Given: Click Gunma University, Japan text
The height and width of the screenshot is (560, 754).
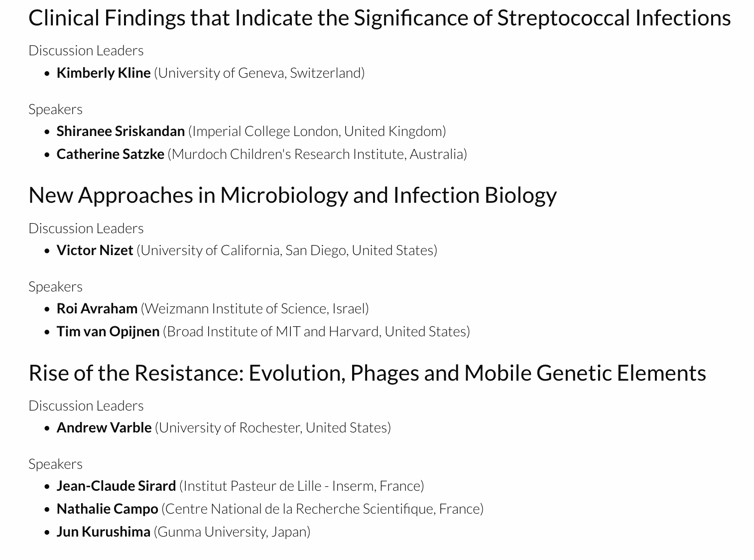Looking at the screenshot, I should click(232, 532).
